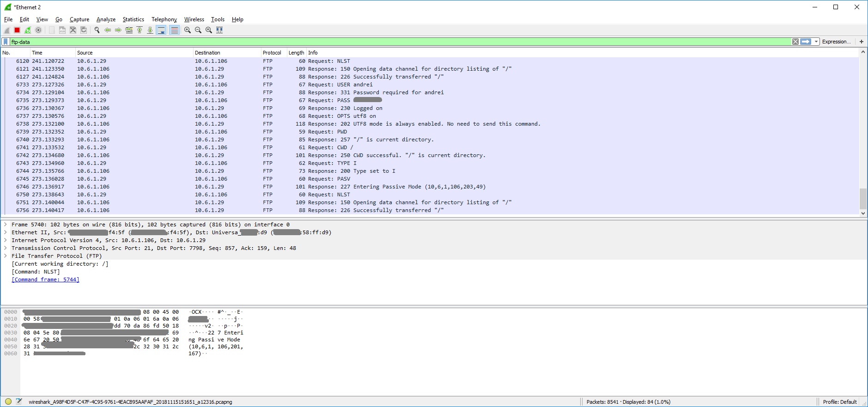Expand Transmission Control Protocol details
The height and width of the screenshot is (407, 868).
point(6,248)
